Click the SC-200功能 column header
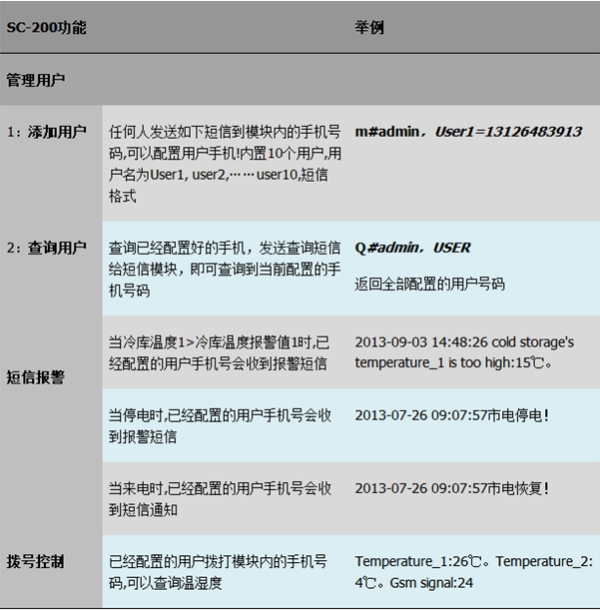600x610 pixels. coord(46,28)
